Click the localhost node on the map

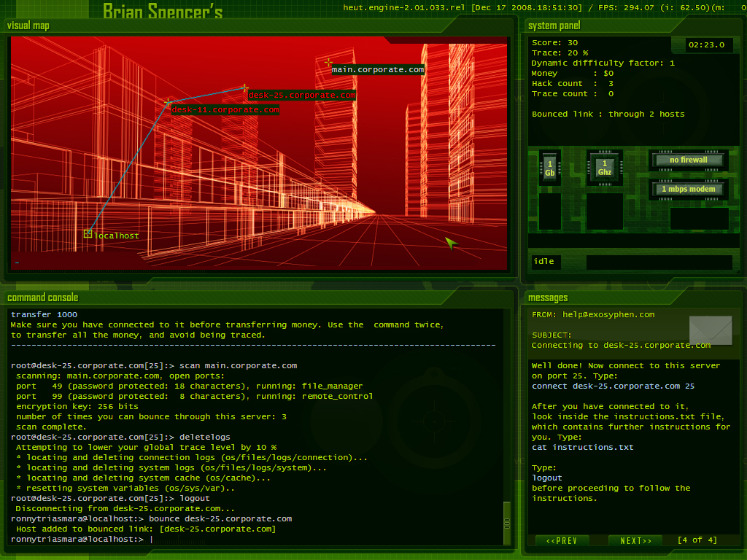[88, 233]
